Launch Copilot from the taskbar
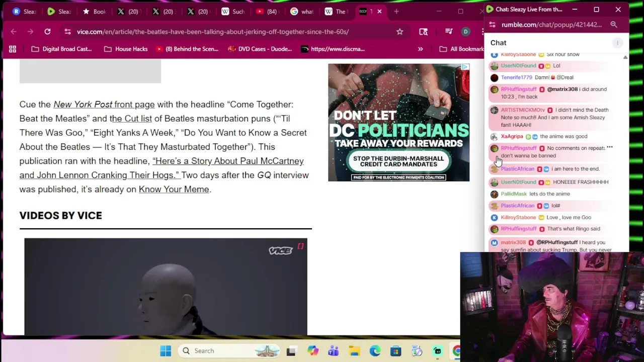Screen dimensions: 644x362 click(313, 351)
